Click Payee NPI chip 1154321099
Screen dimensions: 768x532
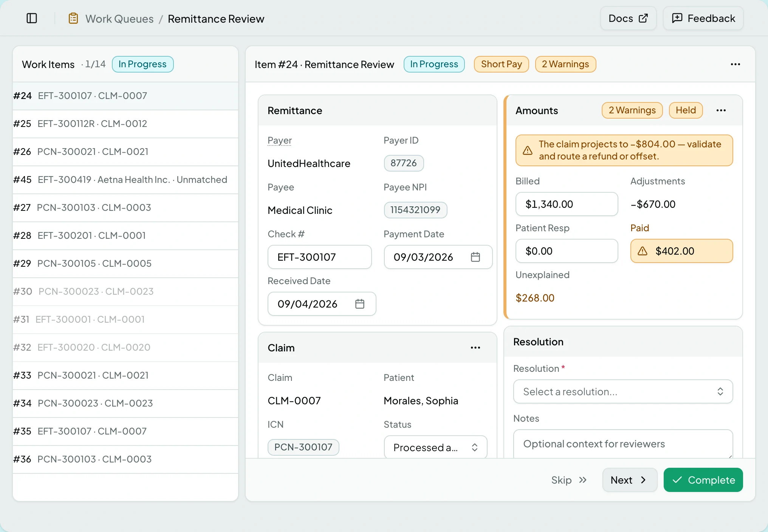[415, 210]
